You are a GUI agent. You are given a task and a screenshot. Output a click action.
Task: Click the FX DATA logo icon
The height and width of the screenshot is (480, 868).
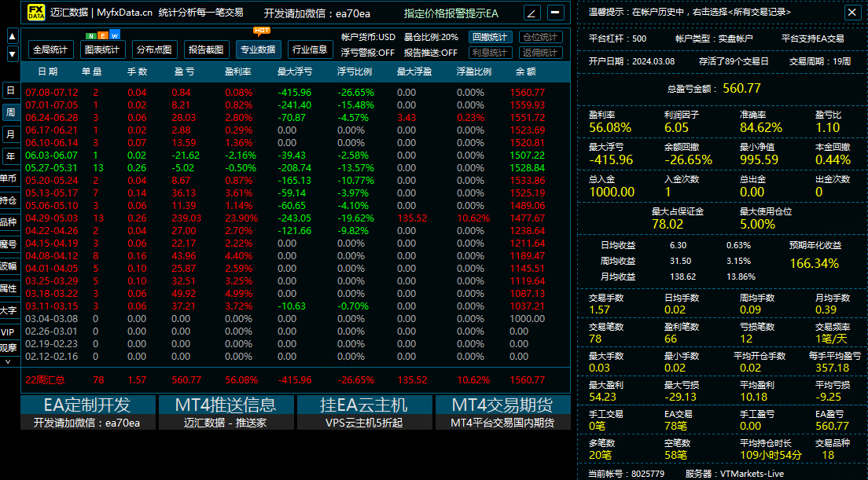click(x=36, y=12)
